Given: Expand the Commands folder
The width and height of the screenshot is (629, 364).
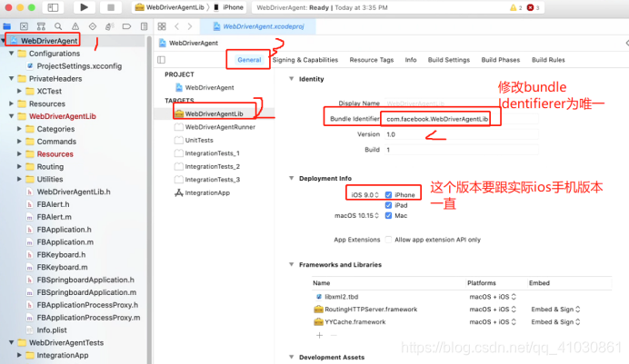Looking at the screenshot, I should pyautogui.click(x=19, y=142).
